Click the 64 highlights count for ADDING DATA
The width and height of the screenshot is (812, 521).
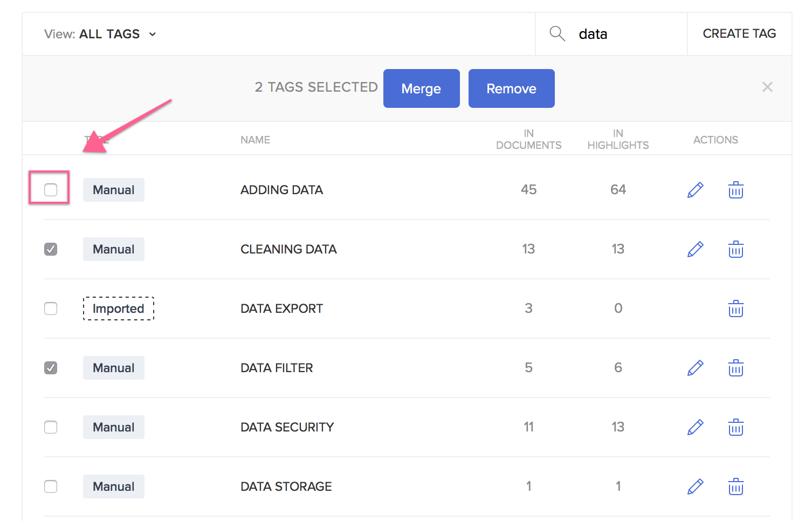click(618, 189)
